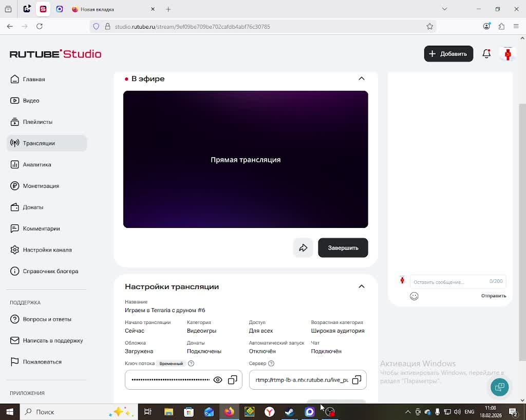Screen dimensions: 526x420
Task: Open Steam from the taskbar
Action: tap(290, 412)
